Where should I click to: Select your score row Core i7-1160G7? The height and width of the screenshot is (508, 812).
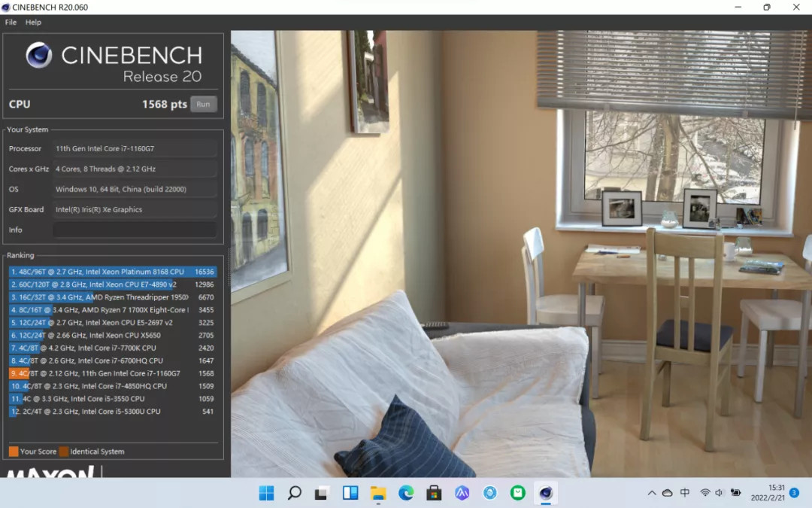(x=112, y=373)
